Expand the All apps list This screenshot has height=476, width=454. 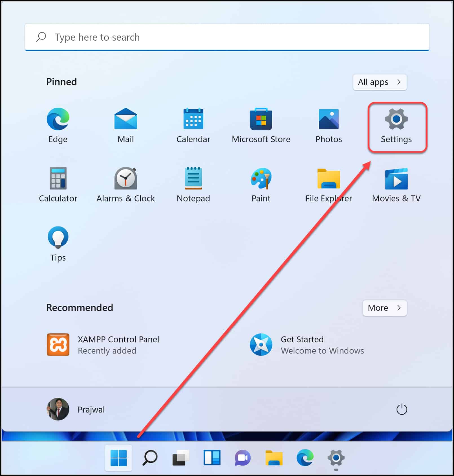380,82
